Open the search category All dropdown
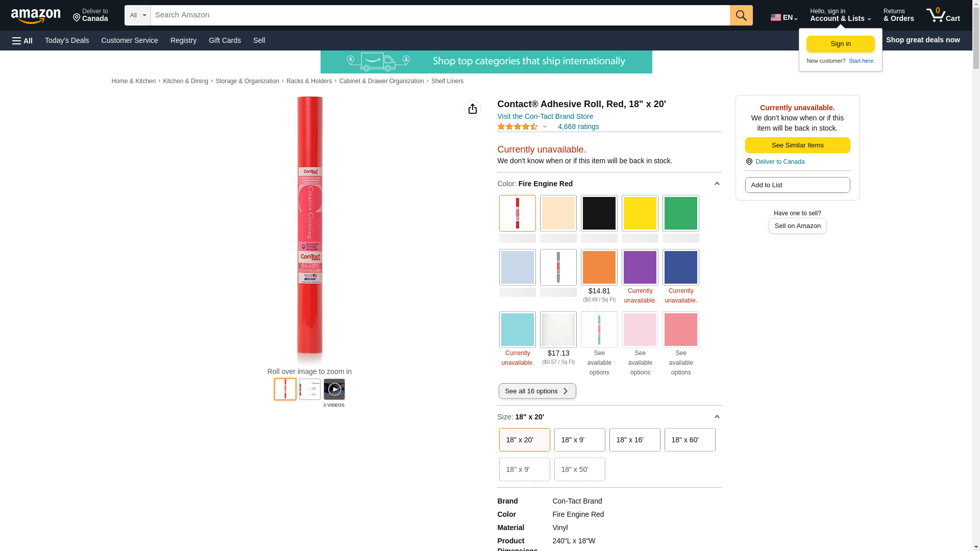980x551 pixels. 137,15
